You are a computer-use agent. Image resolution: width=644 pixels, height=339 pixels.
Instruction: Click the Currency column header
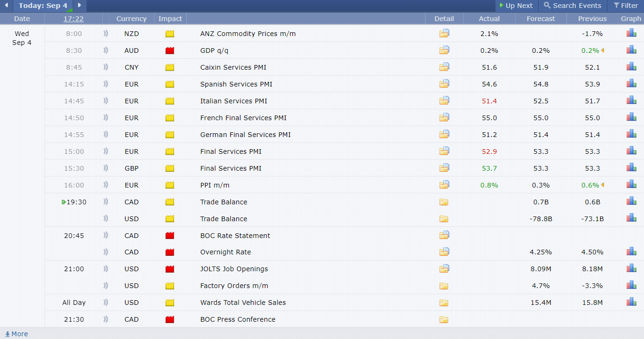click(x=131, y=19)
